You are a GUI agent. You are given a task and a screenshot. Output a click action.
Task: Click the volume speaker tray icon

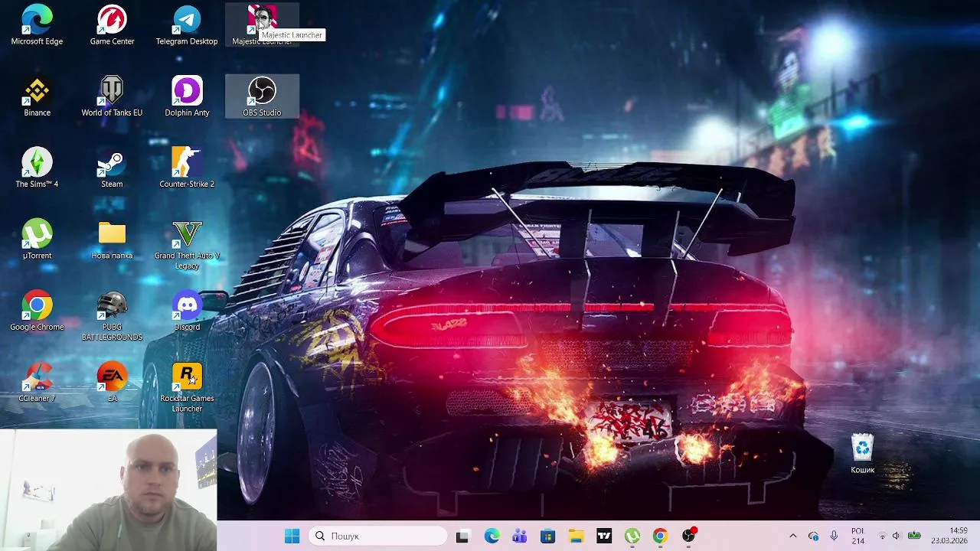897,536
